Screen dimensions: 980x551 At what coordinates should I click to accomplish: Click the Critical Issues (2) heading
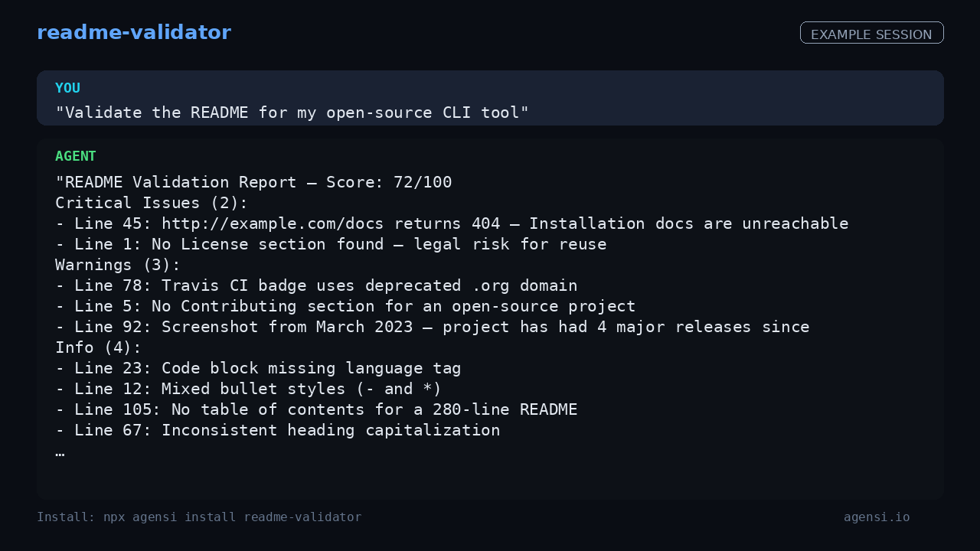(x=152, y=203)
